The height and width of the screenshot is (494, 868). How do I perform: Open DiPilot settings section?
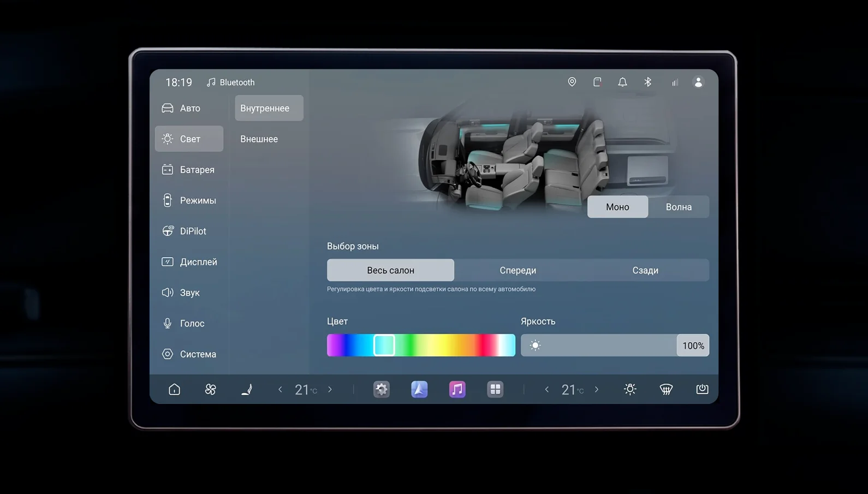[189, 231]
